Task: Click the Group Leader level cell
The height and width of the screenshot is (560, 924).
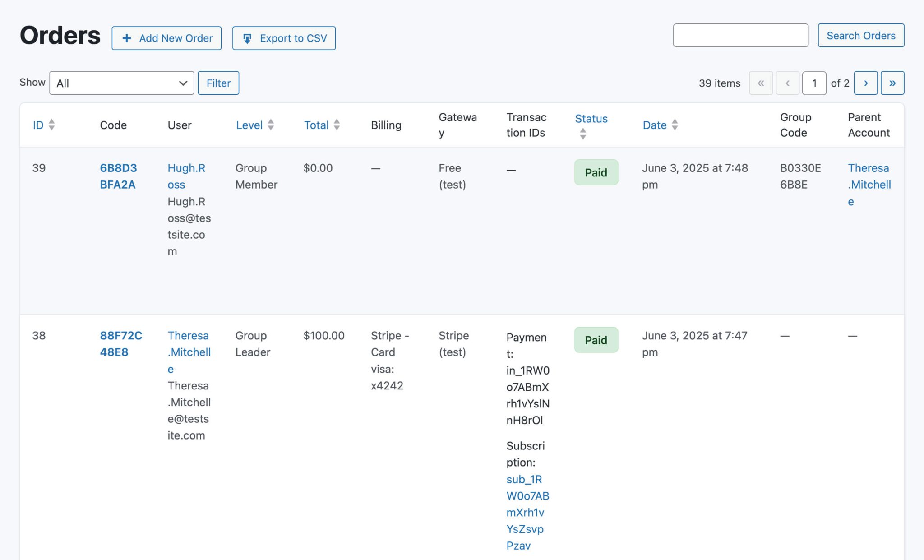Action: click(x=253, y=344)
